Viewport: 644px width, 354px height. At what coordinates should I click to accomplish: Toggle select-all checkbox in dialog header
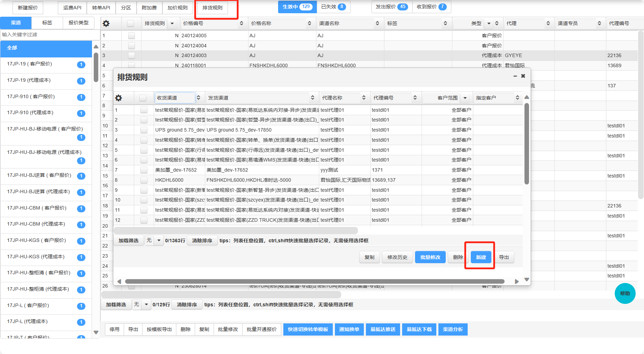[143, 98]
